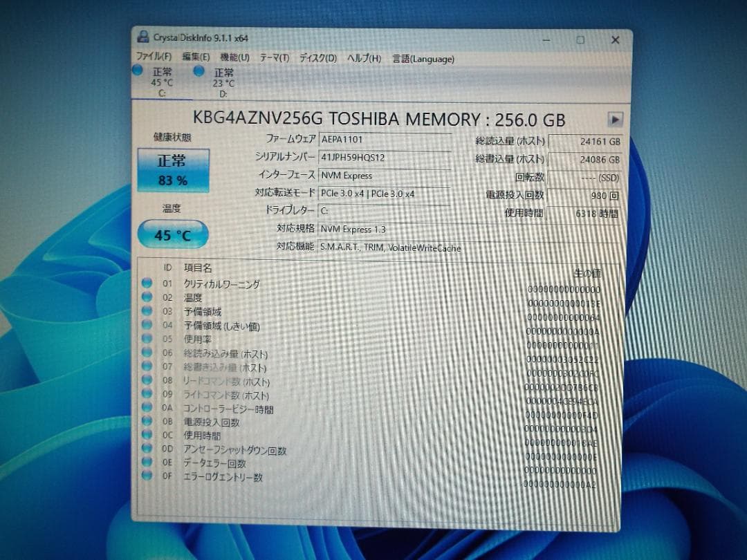
Task: Click the status circle for 電源投入回数
Action: point(146,422)
